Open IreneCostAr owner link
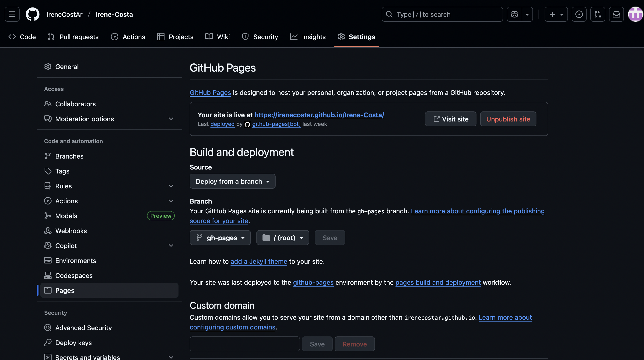This screenshot has width=644, height=360. 64,14
